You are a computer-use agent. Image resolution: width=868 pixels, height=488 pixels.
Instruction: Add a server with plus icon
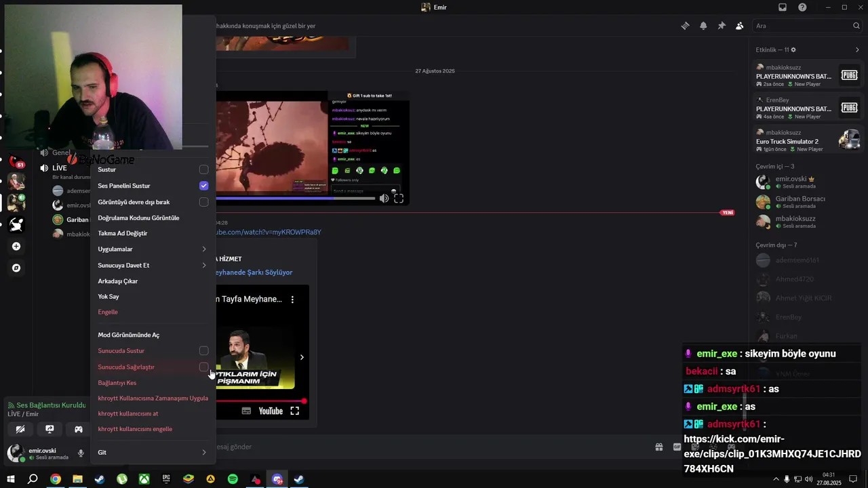click(x=16, y=247)
